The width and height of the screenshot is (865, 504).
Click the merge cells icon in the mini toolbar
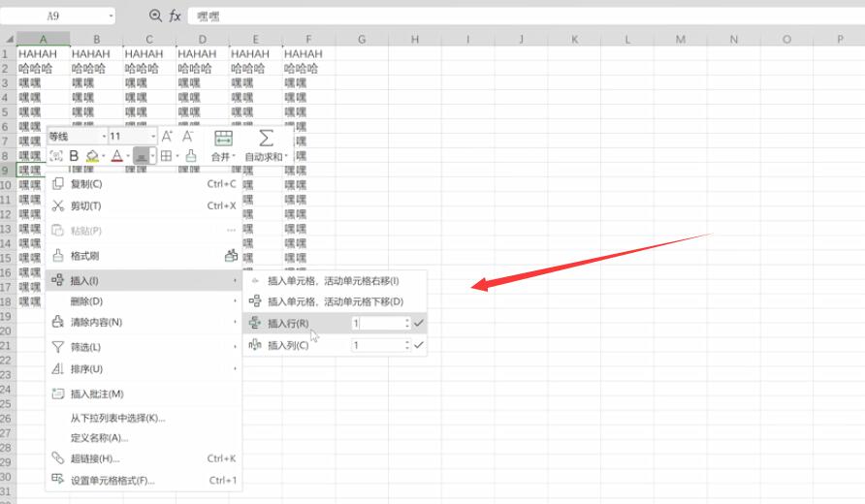[223, 138]
